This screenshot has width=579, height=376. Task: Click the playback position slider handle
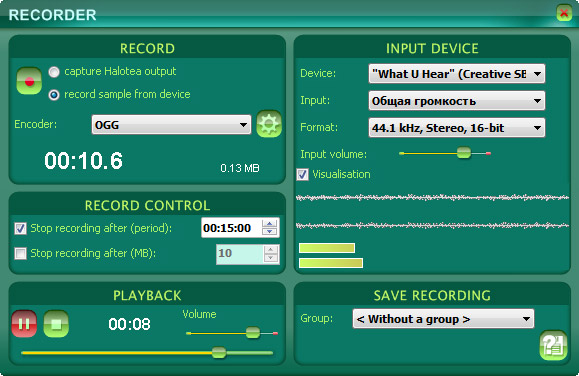219,352
